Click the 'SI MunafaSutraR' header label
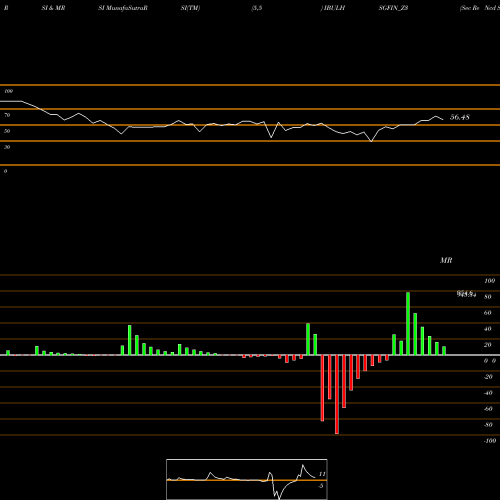500x500 pixels. click(123, 8)
